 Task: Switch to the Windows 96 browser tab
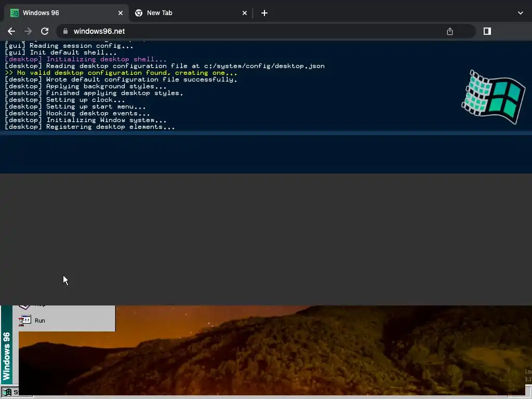[66, 13]
